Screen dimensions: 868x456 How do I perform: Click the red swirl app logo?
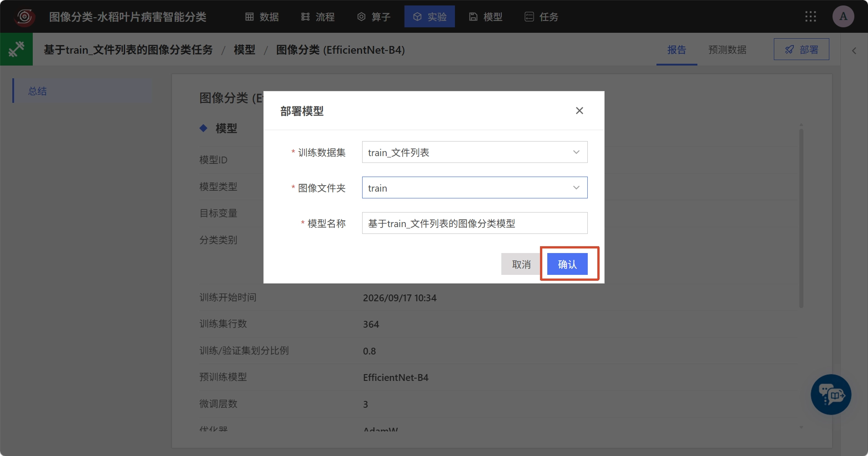coord(25,17)
